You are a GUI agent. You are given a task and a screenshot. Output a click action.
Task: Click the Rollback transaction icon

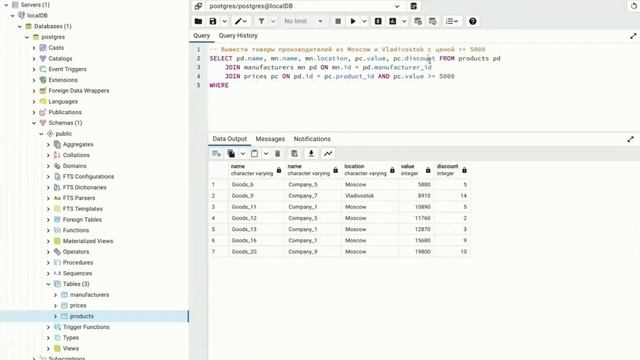coord(433,21)
